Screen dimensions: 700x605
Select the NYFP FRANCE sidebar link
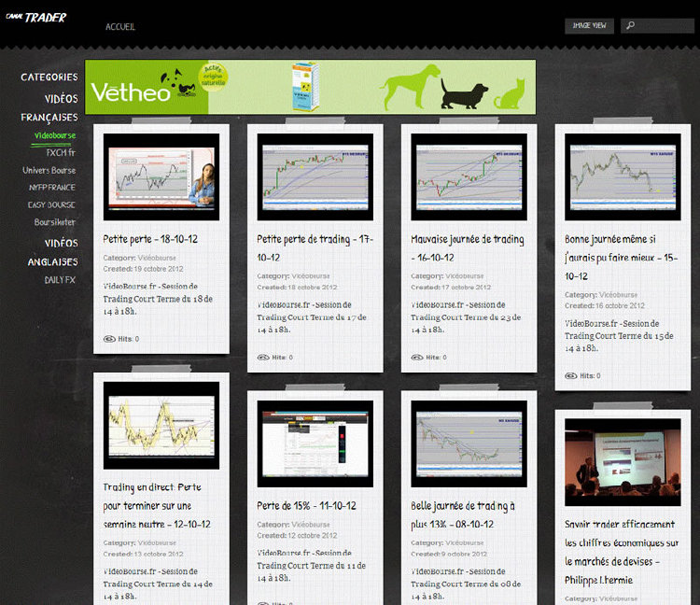coord(52,188)
